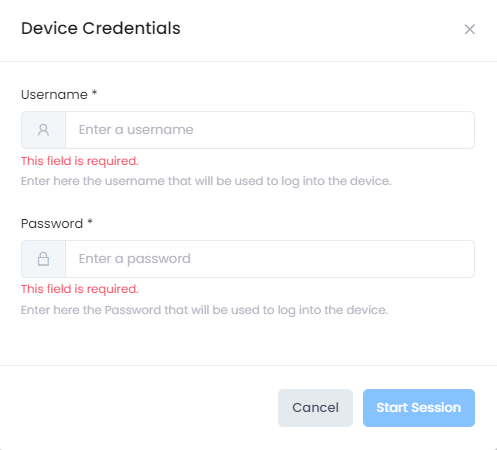The width and height of the screenshot is (497, 450).
Task: Focus the Username input field
Action: tap(270, 130)
